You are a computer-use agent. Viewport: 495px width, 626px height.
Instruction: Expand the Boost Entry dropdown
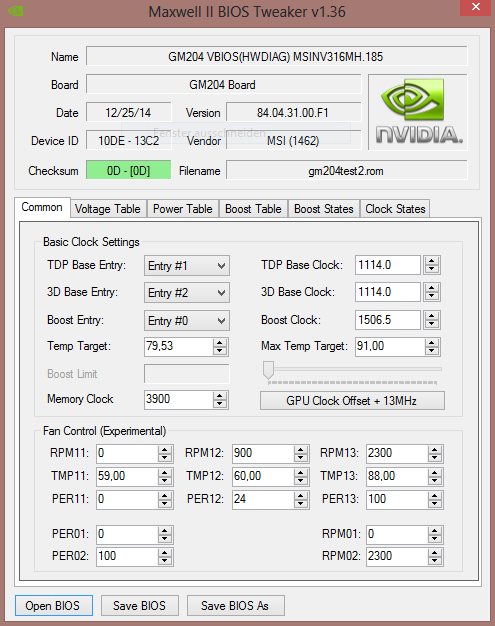(x=187, y=321)
